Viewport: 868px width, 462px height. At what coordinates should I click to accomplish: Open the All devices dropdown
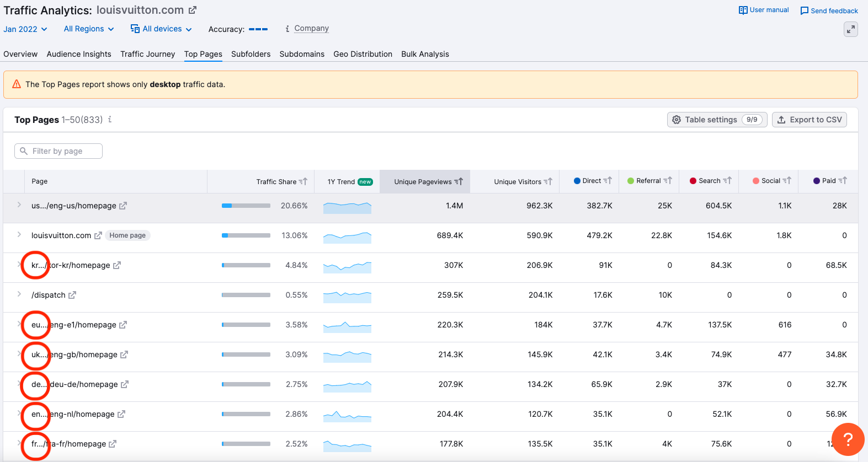161,29
